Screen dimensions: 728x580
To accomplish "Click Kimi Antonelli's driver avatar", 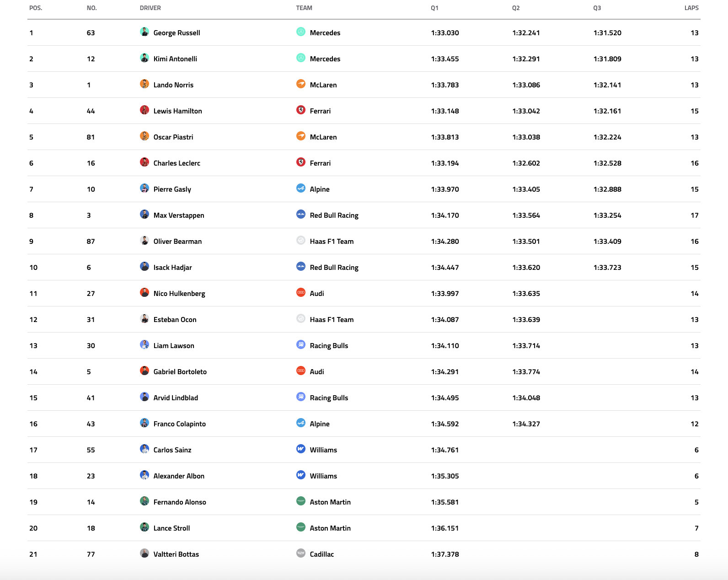I will coord(145,58).
